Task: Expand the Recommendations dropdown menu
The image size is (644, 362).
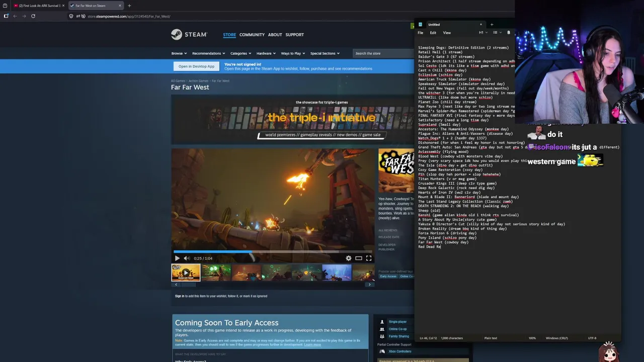Action: 208,53
